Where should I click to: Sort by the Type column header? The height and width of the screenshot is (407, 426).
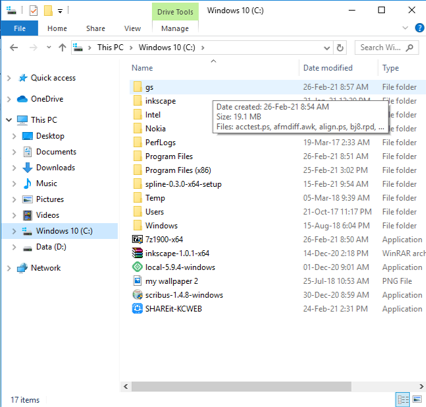[390, 68]
